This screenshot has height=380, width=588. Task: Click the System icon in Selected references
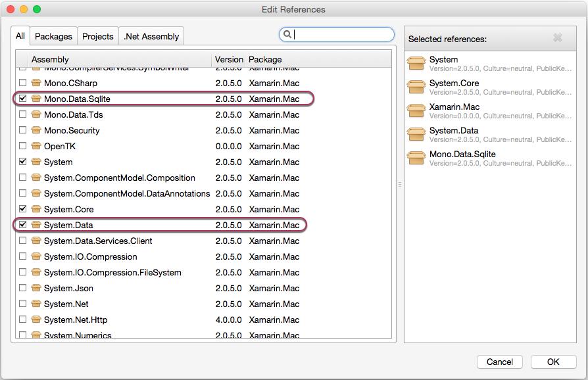[416, 63]
